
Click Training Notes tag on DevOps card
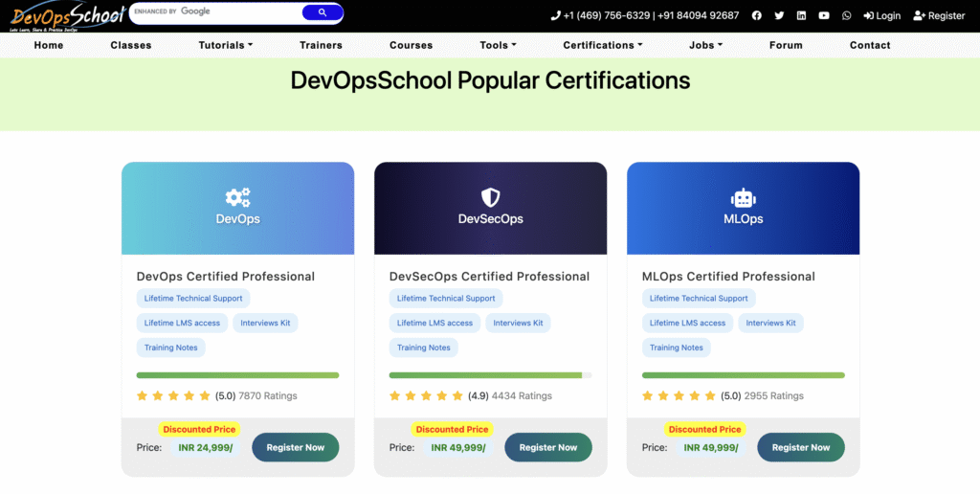170,348
